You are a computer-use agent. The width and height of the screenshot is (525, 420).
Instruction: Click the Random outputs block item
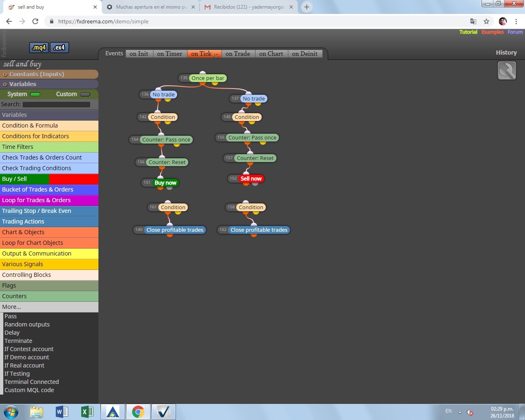(x=27, y=324)
